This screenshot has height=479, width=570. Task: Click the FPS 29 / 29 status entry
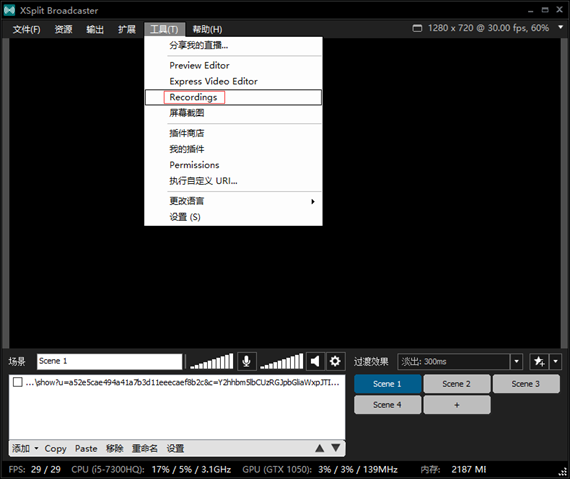coord(35,470)
